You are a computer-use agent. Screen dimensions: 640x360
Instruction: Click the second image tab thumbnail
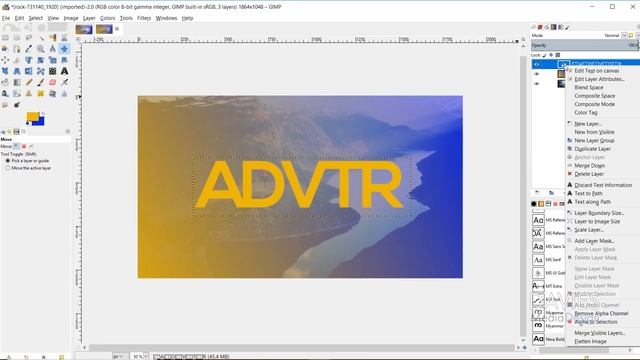point(104,29)
